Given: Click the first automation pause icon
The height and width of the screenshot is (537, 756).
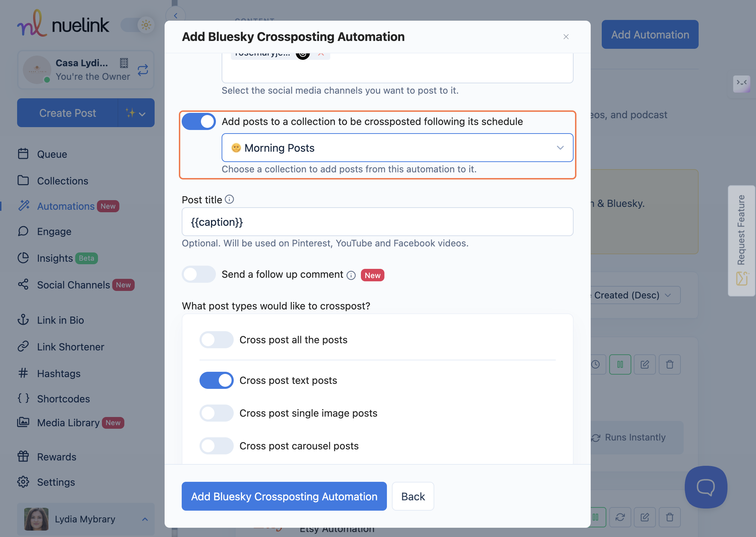Looking at the screenshot, I should (x=620, y=364).
